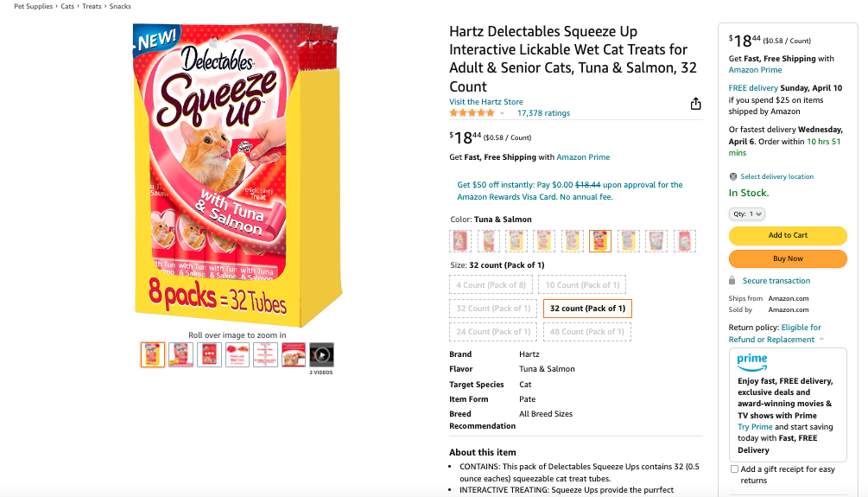Click the Prime logo in the sidebar
Image resolution: width=868 pixels, height=497 pixels.
point(751,360)
